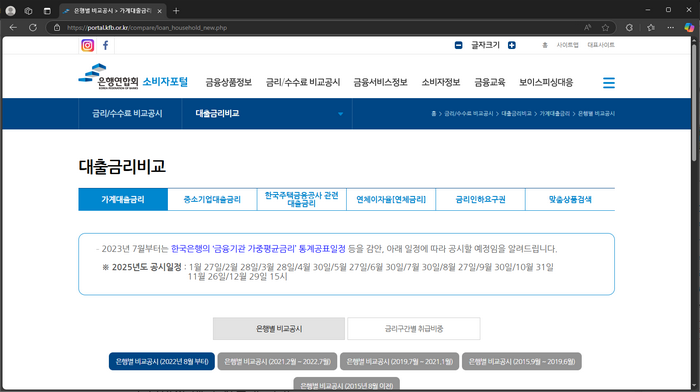The height and width of the screenshot is (392, 700).
Task: Click 은행별 비교공시 (2019.7월~2021.1월) button
Action: point(400,361)
